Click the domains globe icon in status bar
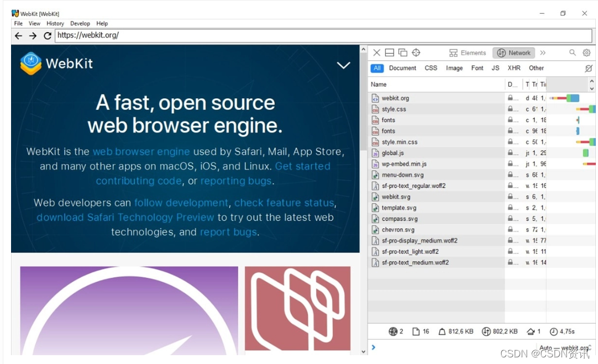The height and width of the screenshot is (364, 598). [393, 331]
